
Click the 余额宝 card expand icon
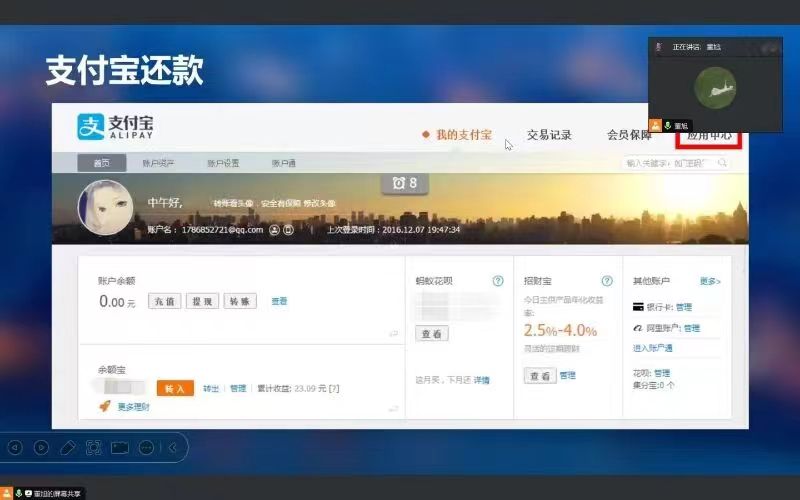click(393, 408)
